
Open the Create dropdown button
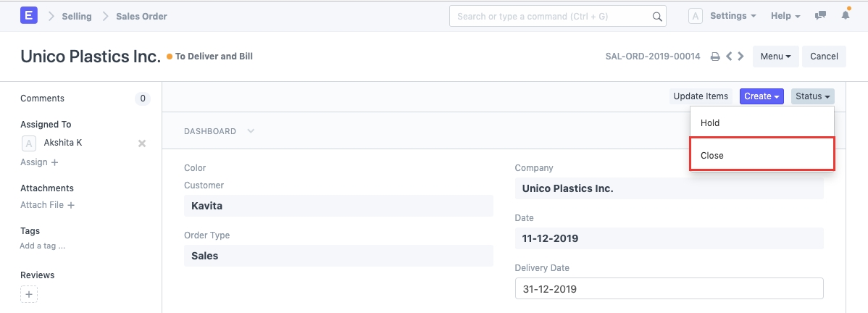click(761, 96)
